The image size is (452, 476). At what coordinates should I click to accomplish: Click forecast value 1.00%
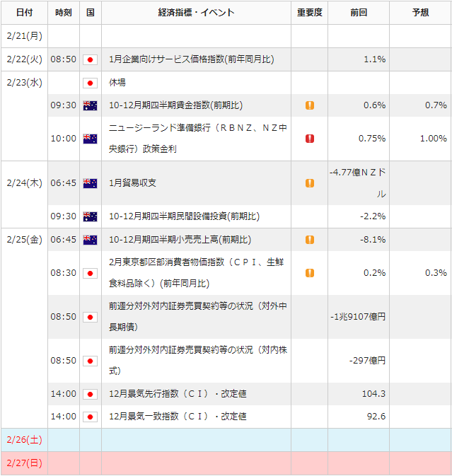click(434, 139)
